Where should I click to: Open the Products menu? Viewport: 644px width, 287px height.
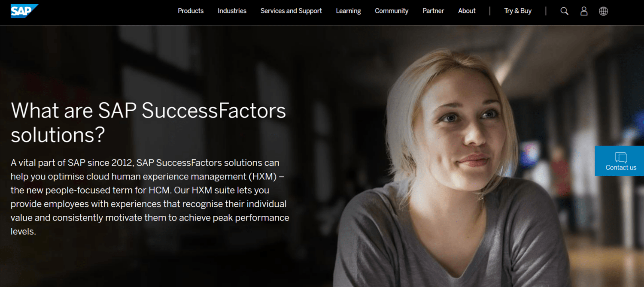click(191, 11)
